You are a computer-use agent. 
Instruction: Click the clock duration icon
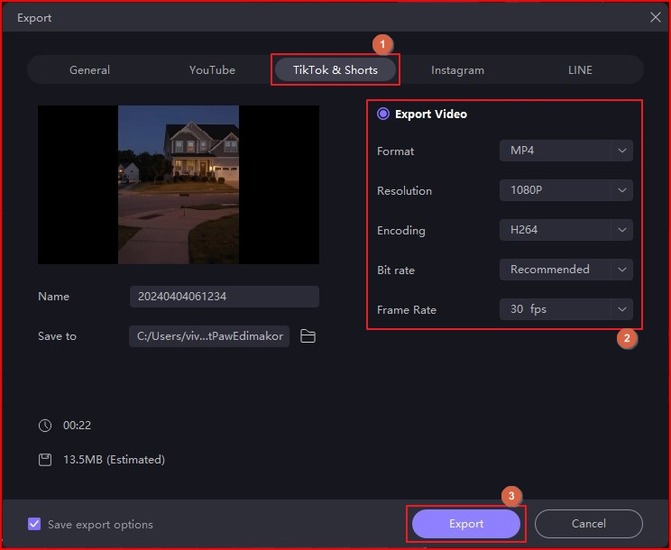[x=45, y=425]
